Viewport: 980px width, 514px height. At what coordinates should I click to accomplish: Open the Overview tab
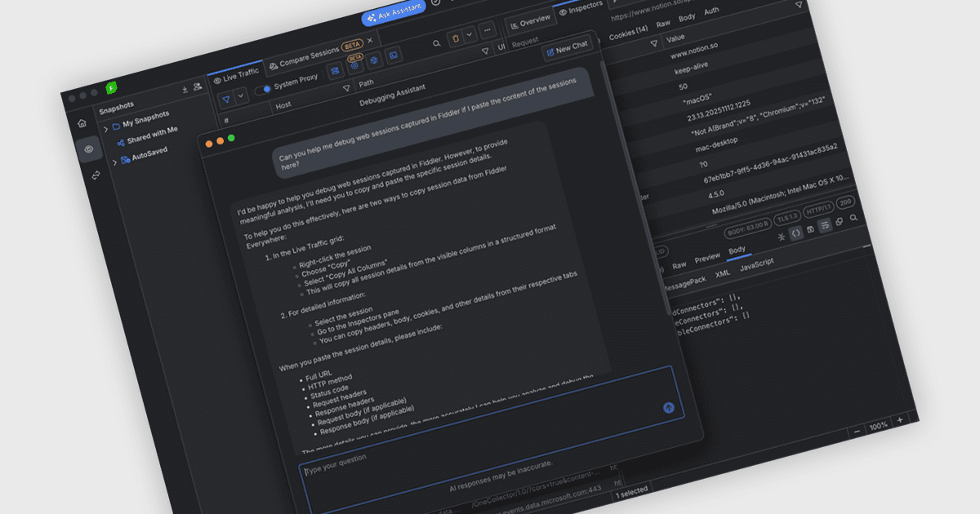click(x=529, y=20)
